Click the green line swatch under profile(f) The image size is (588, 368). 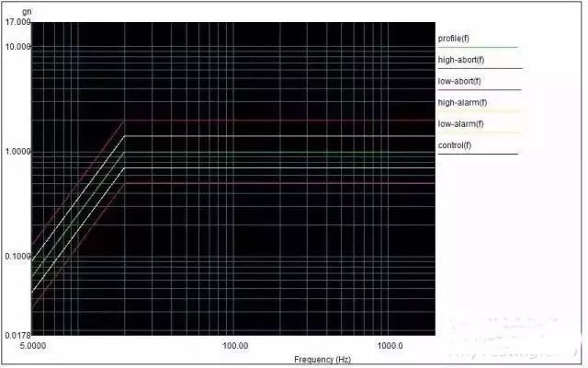click(x=478, y=47)
